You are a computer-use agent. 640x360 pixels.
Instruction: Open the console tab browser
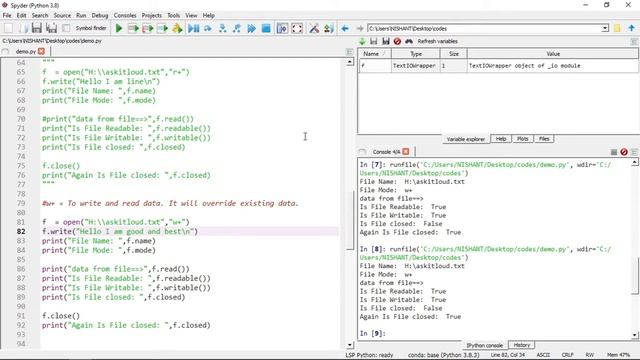click(362, 152)
